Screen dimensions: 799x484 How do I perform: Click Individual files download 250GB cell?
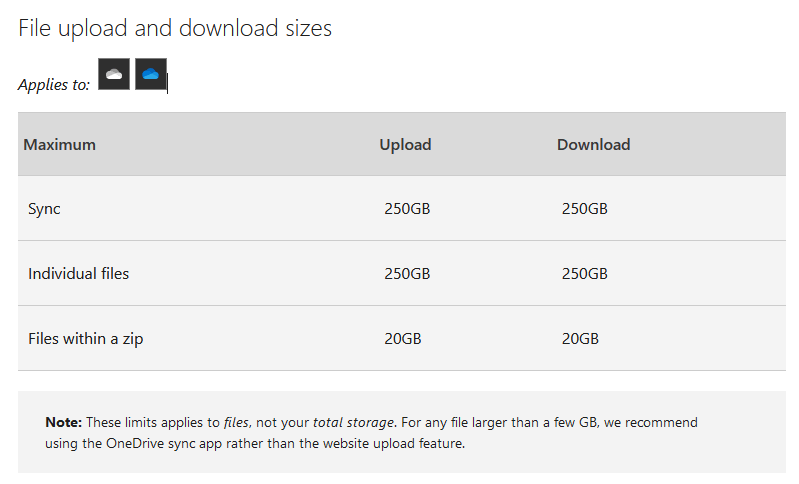[x=584, y=273]
